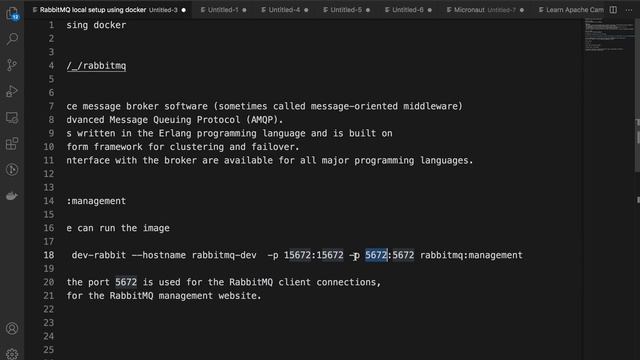Click 'e can run the image' text
The height and width of the screenshot is (360, 640).
tap(118, 228)
